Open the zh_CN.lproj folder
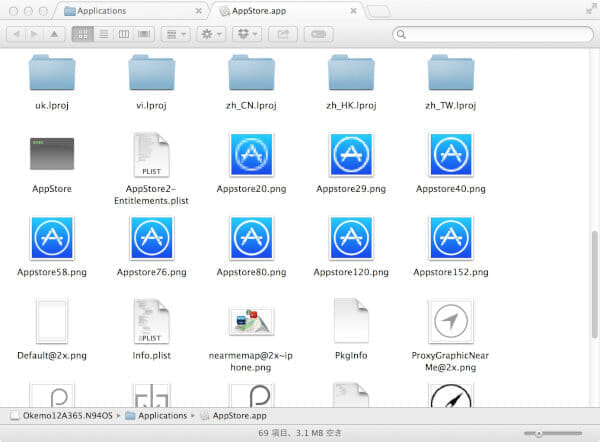 tap(251, 72)
